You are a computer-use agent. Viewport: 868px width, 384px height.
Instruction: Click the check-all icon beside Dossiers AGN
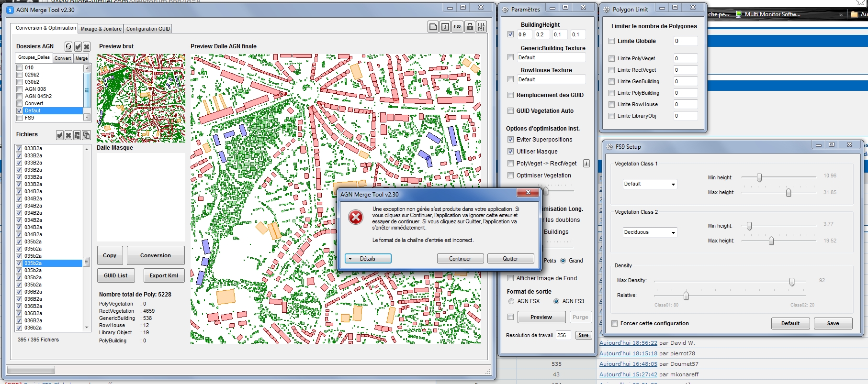click(x=78, y=46)
